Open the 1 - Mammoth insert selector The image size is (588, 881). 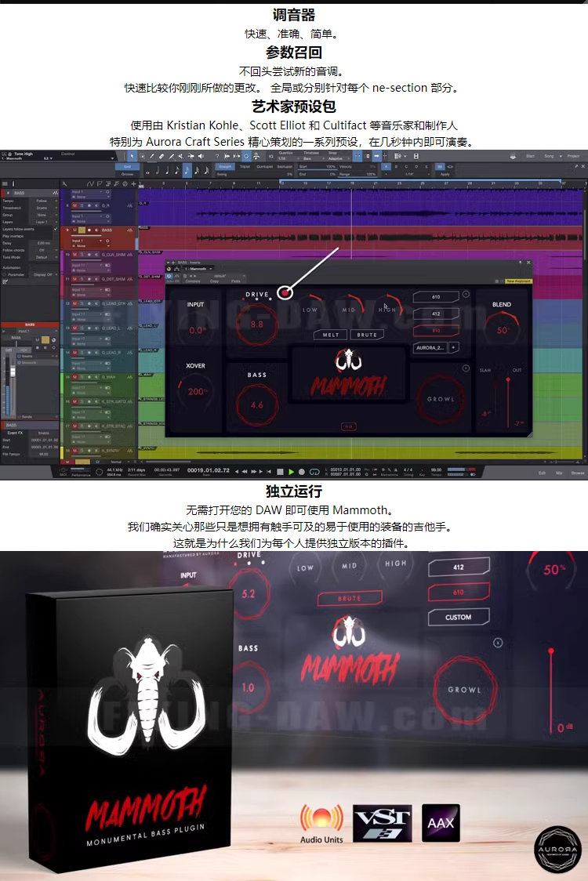point(198,269)
